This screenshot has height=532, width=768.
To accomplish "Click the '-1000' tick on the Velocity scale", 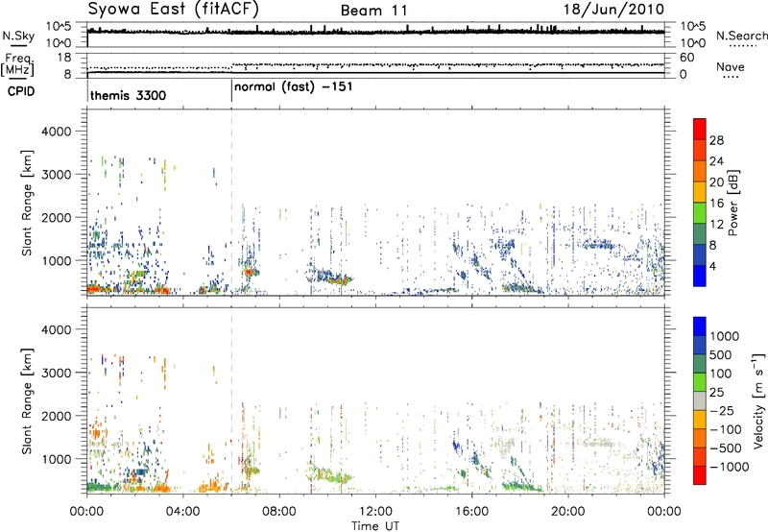I will click(729, 467).
